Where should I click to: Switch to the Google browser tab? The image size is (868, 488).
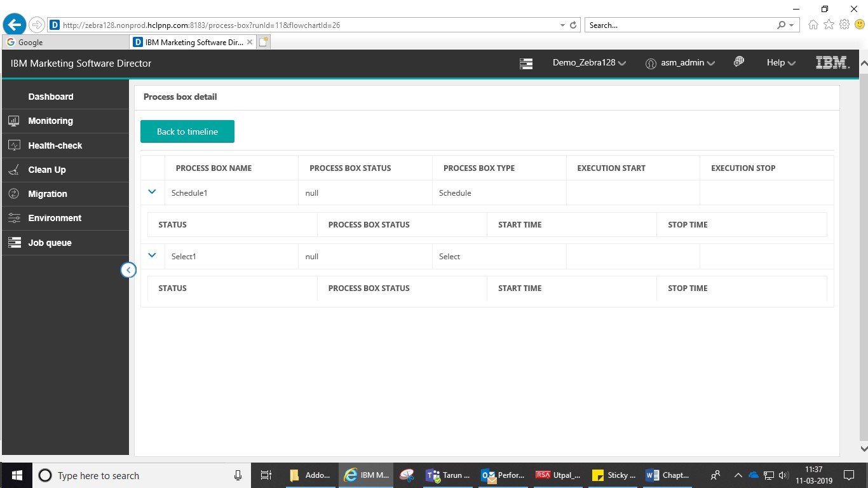[66, 42]
